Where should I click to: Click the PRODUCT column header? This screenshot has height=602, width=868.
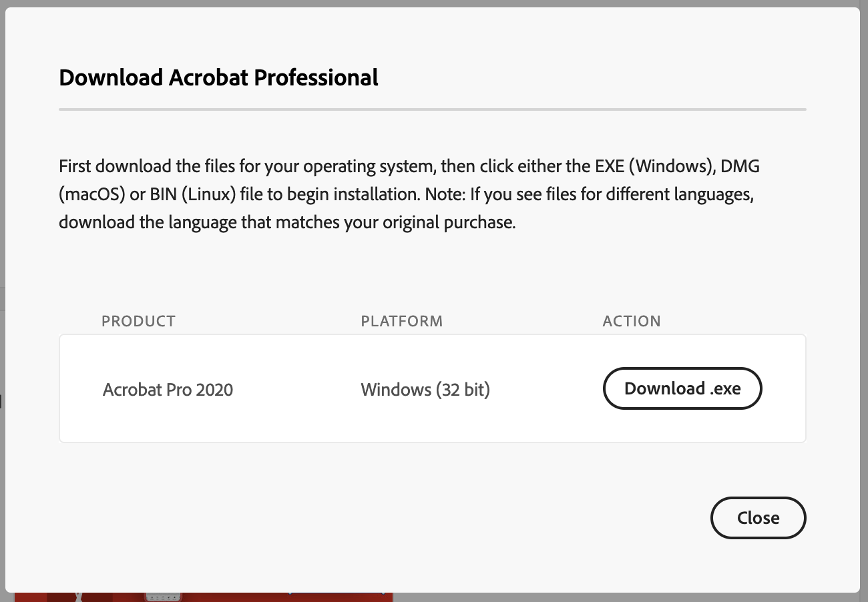(138, 321)
